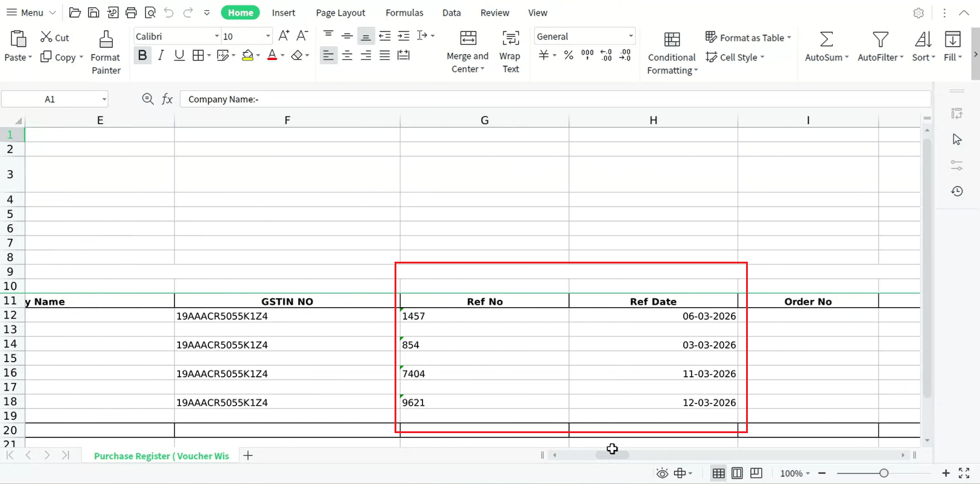980x484 pixels.
Task: Toggle bottom alignment button
Action: tap(366, 36)
